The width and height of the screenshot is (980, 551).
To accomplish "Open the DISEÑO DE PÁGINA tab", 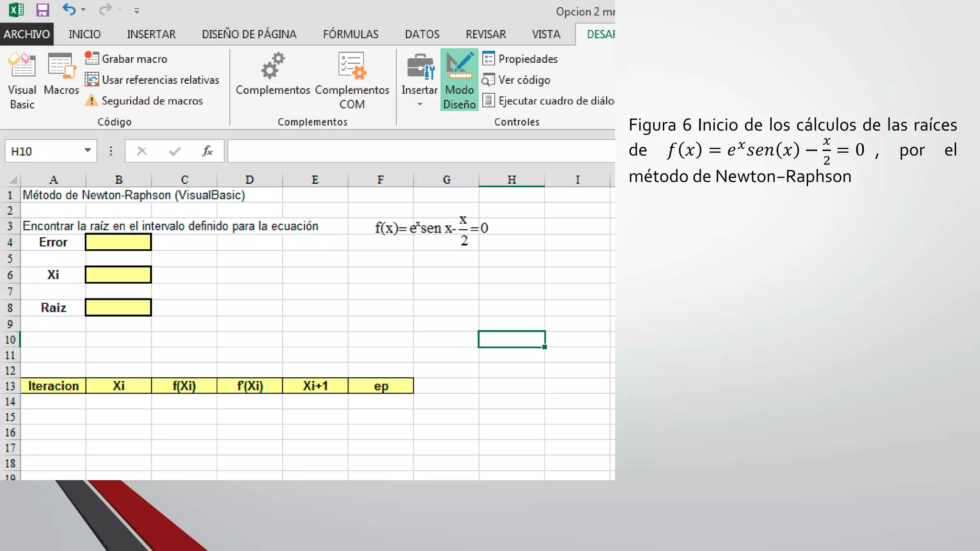I will 249,34.
